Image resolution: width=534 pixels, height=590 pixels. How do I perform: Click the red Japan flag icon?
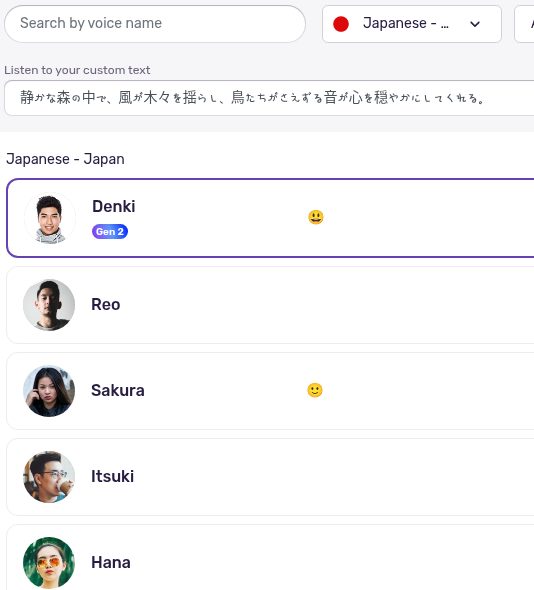[x=341, y=24]
